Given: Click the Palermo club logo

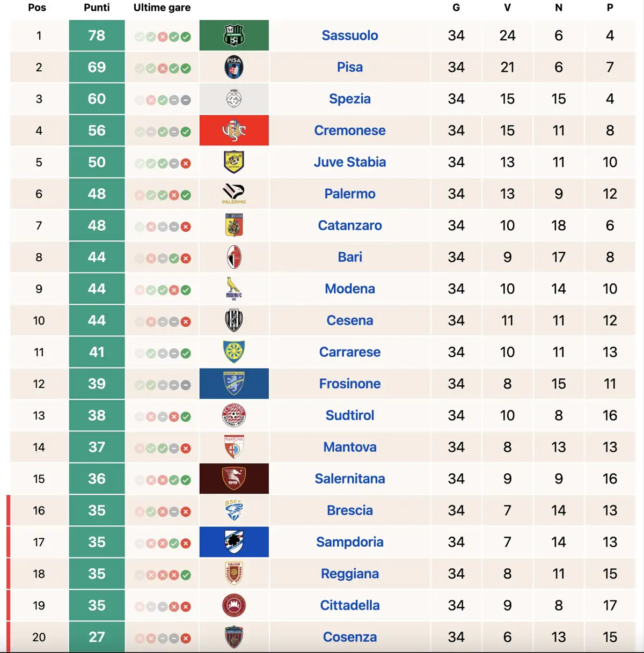Looking at the screenshot, I should click(234, 194).
